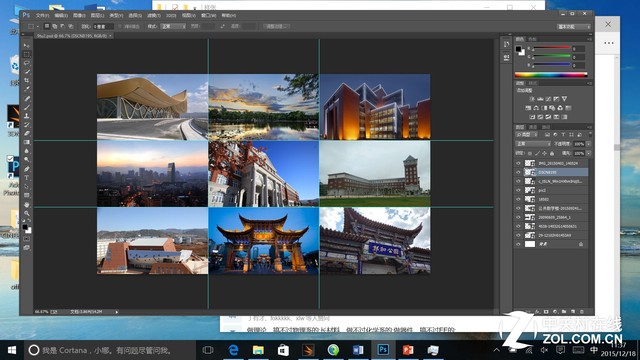Viewport: 640px width, 360px height.
Task: Switch to the Swatches tab in the Color panel
Action: point(533,39)
